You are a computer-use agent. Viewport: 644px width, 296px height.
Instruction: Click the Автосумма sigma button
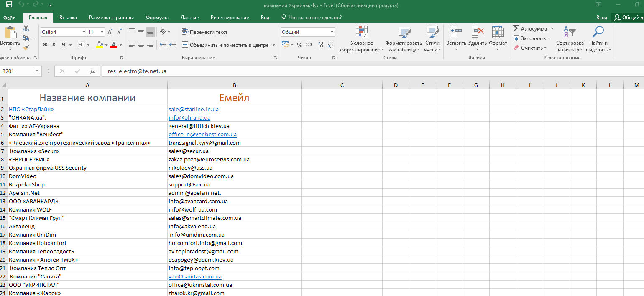(x=530, y=29)
